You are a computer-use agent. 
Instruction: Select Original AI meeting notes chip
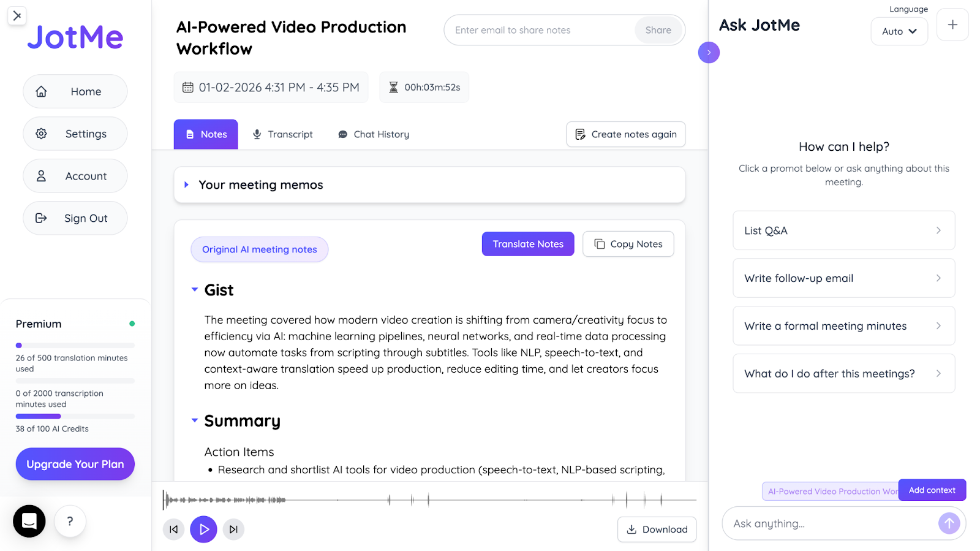[260, 249]
